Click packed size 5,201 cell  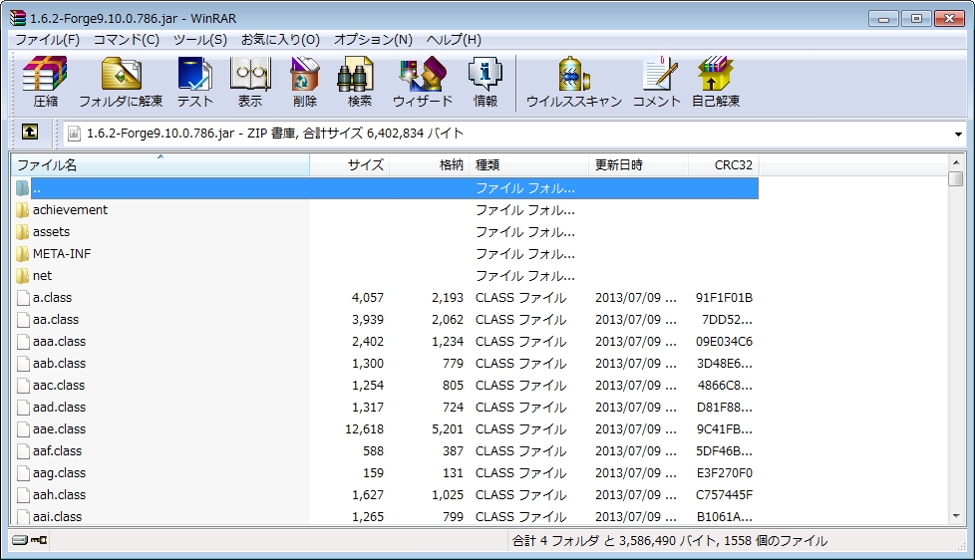(448, 428)
